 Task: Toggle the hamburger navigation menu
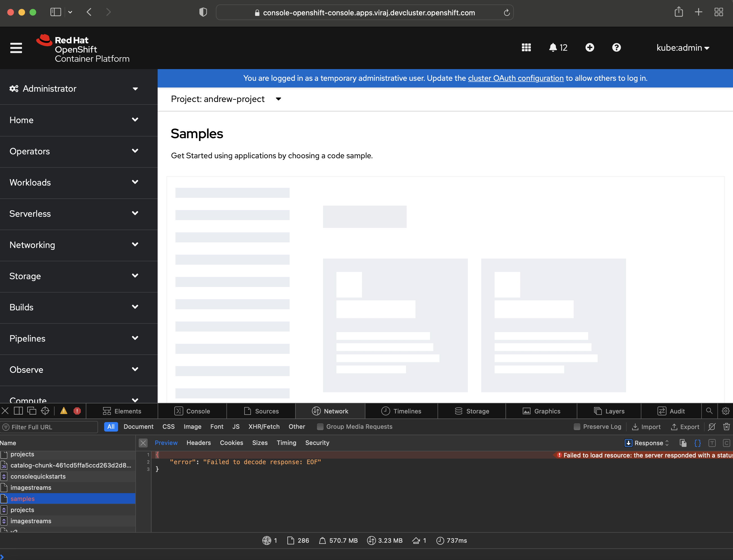pyautogui.click(x=16, y=48)
